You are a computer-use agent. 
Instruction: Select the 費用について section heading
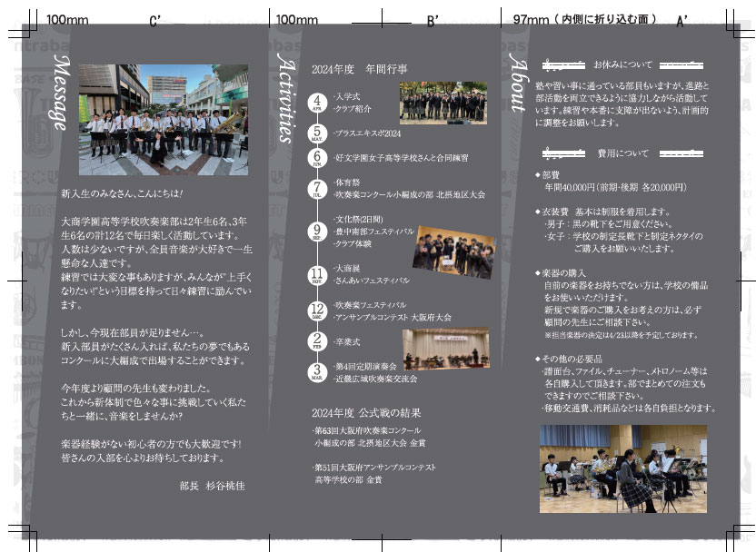point(622,153)
